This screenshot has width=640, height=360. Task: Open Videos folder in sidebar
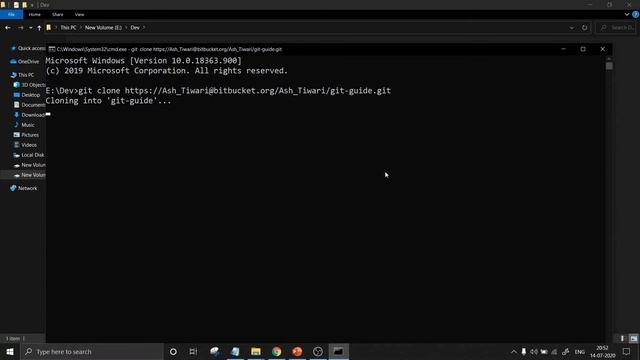coord(25,145)
